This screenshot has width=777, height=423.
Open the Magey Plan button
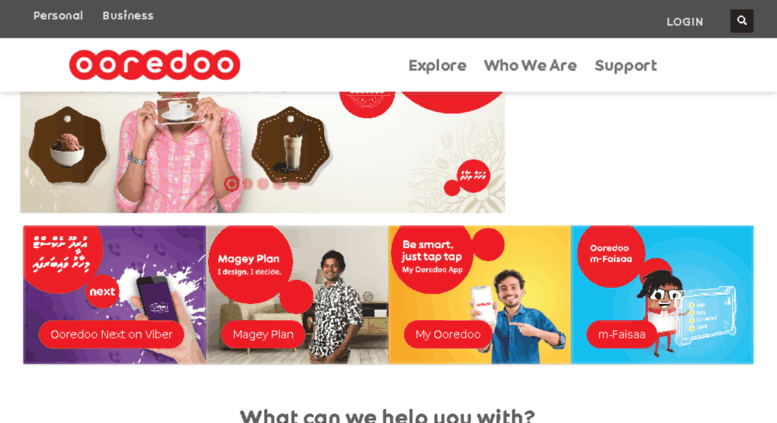[x=263, y=334]
